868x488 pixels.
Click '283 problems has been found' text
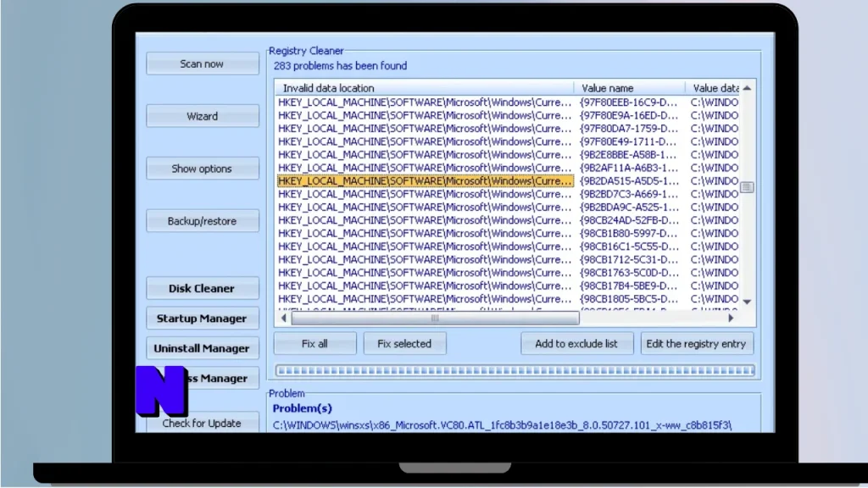click(x=340, y=66)
